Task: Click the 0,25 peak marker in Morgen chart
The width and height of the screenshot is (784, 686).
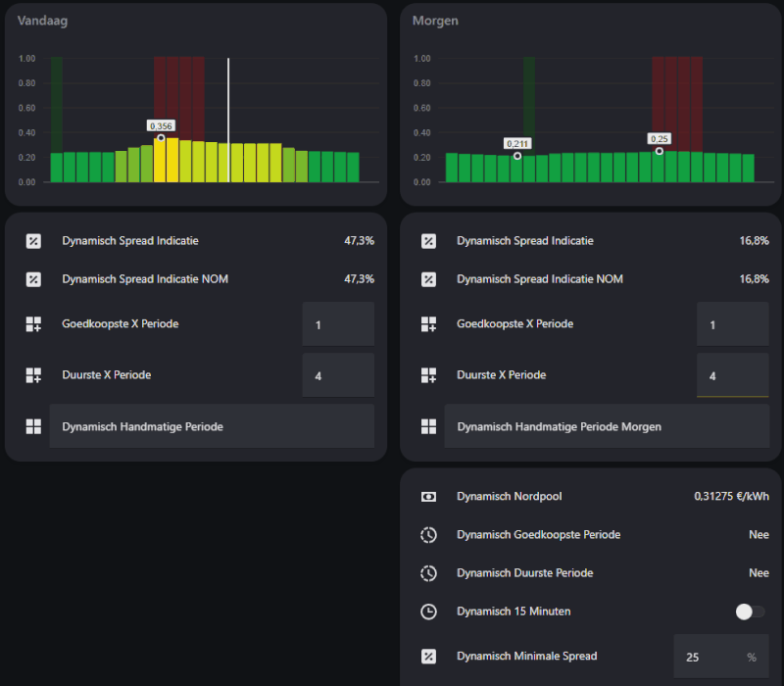Action: pyautogui.click(x=660, y=151)
